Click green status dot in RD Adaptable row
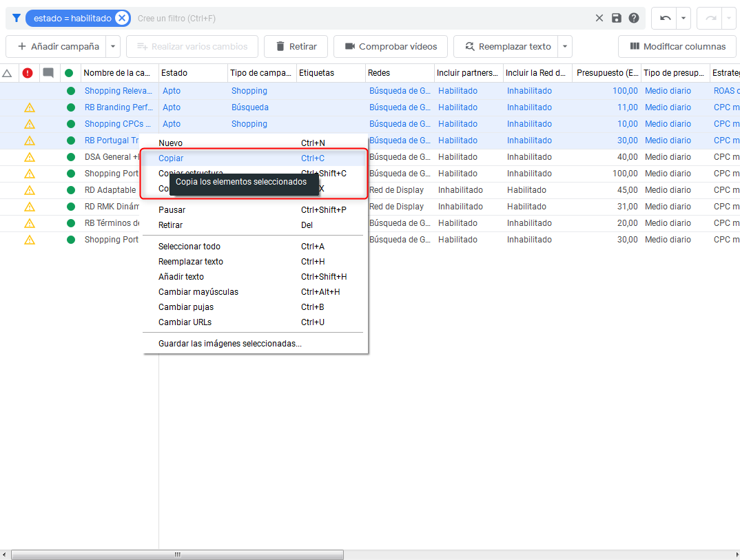The width and height of the screenshot is (740, 560). (71, 190)
